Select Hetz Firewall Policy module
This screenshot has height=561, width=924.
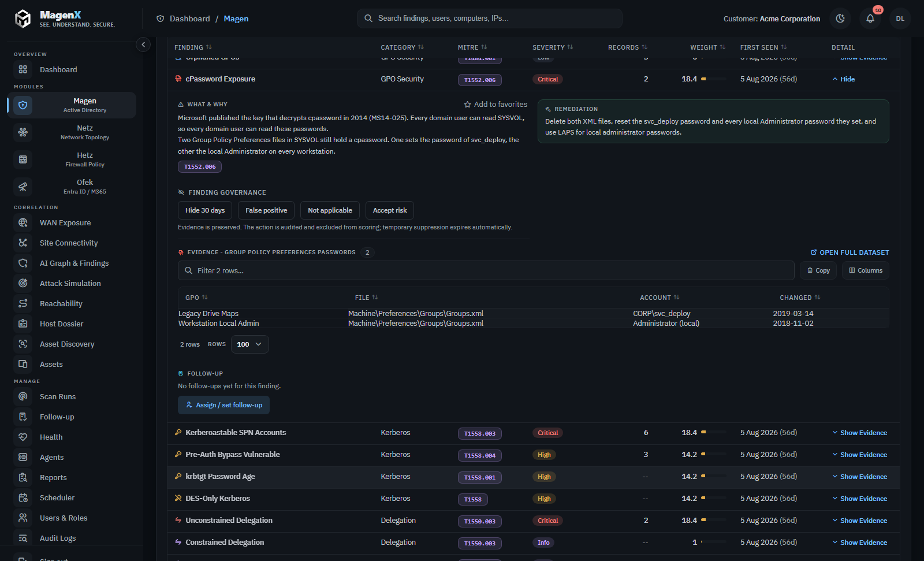72,159
